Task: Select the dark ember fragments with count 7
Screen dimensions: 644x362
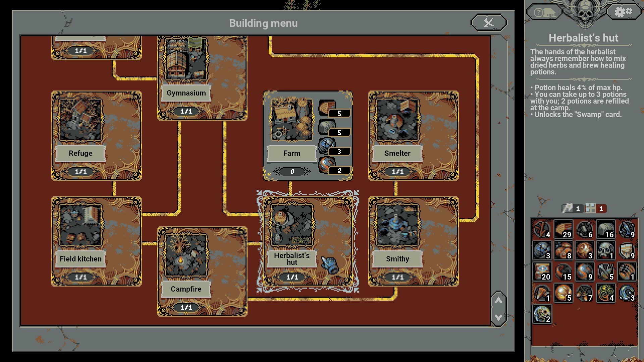Action: click(x=585, y=293)
